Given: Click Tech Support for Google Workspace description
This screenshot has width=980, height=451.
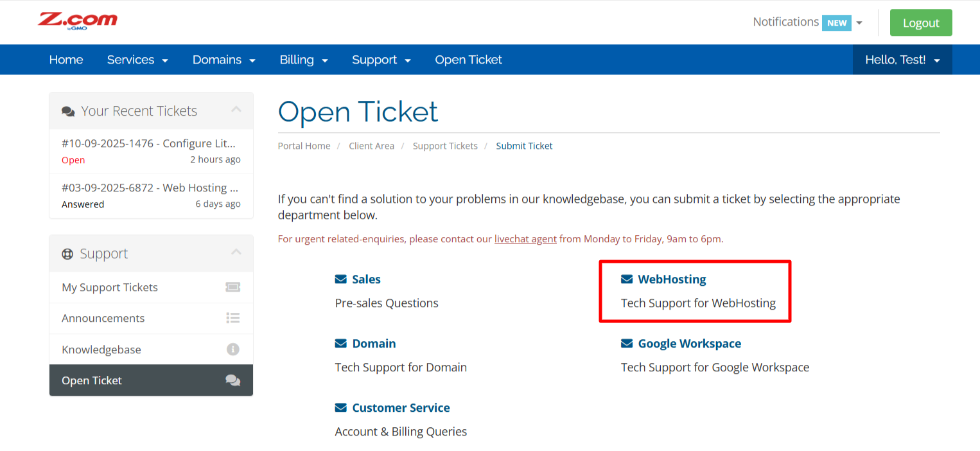Looking at the screenshot, I should tap(715, 367).
